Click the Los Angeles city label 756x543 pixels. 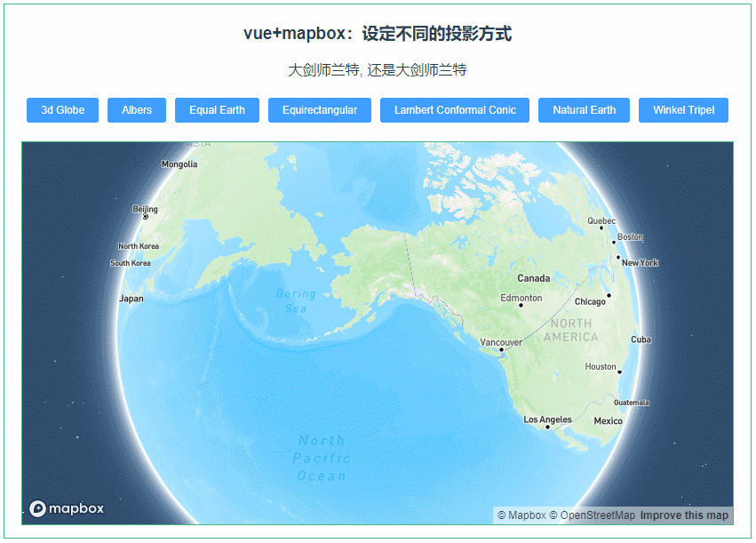548,419
